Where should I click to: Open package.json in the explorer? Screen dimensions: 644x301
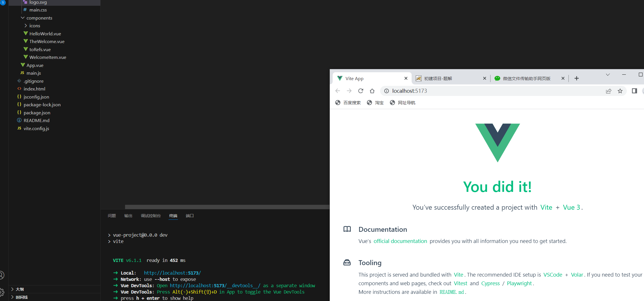coord(55,113)
